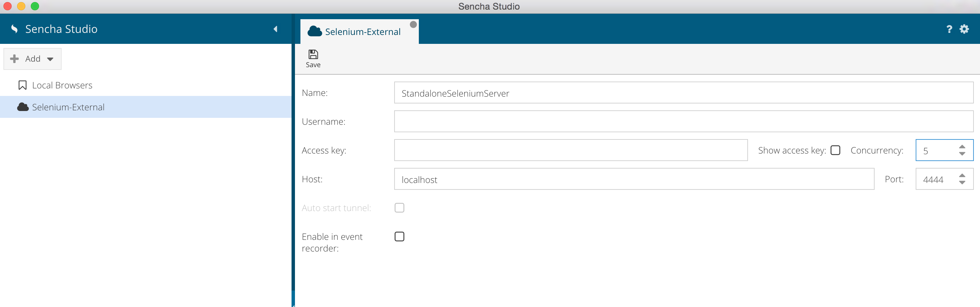Click the plus icon on Add button
Image resolution: width=980 pixels, height=307 pixels.
coord(14,59)
